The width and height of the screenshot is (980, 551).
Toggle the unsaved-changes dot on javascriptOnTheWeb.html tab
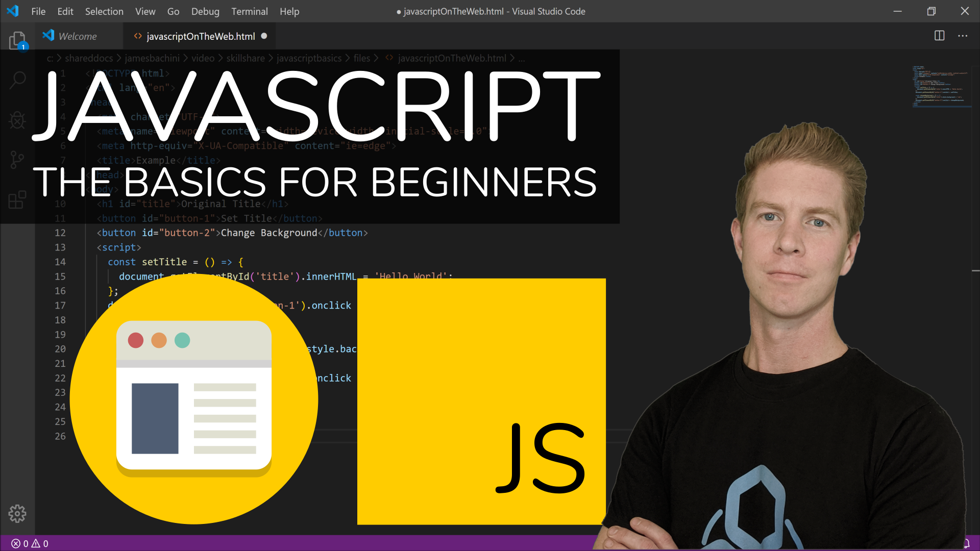[x=264, y=36]
